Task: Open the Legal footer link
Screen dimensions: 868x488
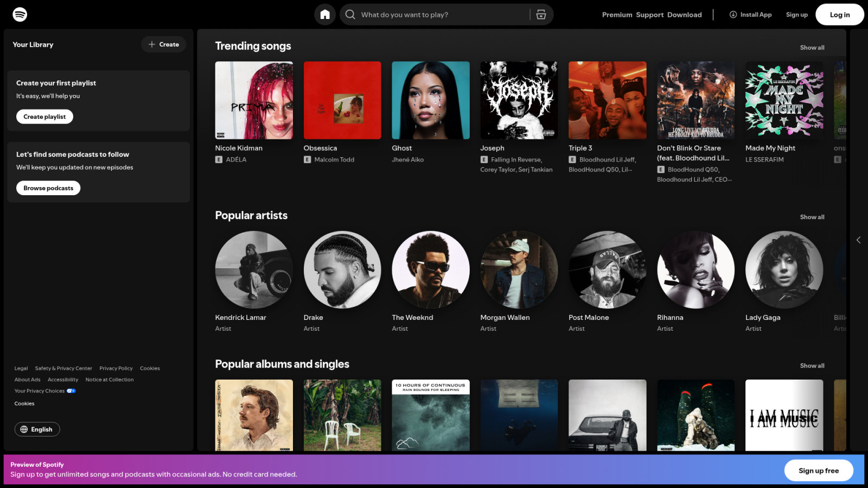Action: click(21, 368)
